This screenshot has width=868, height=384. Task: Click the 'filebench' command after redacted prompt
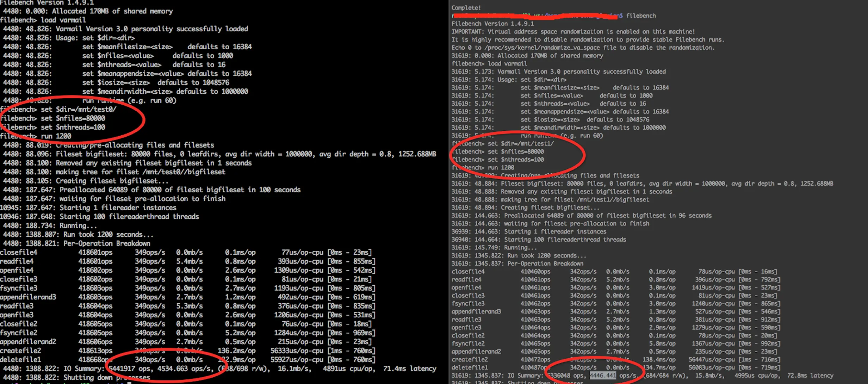641,16
